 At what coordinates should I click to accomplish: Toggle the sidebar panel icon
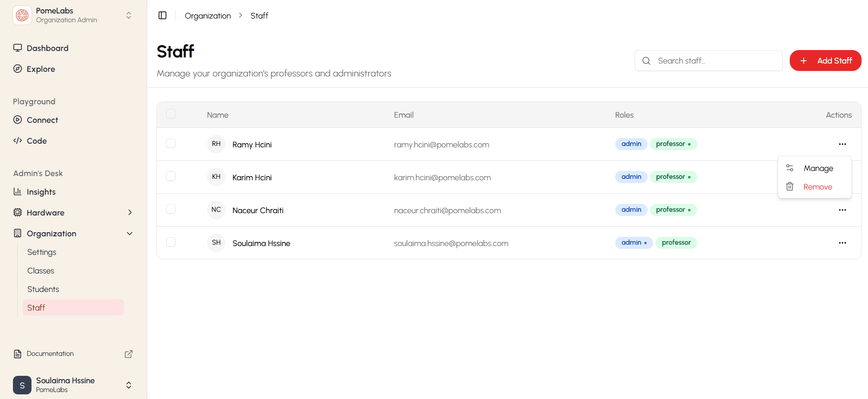pos(162,15)
